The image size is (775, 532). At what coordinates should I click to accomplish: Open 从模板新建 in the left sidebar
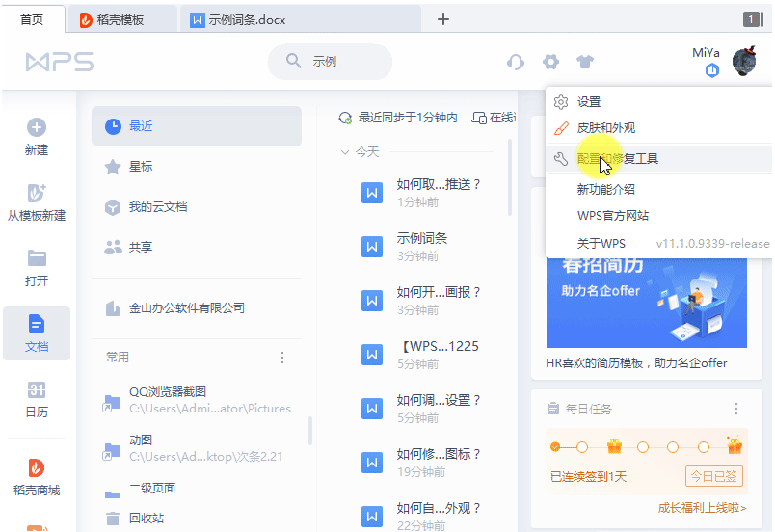point(37,202)
